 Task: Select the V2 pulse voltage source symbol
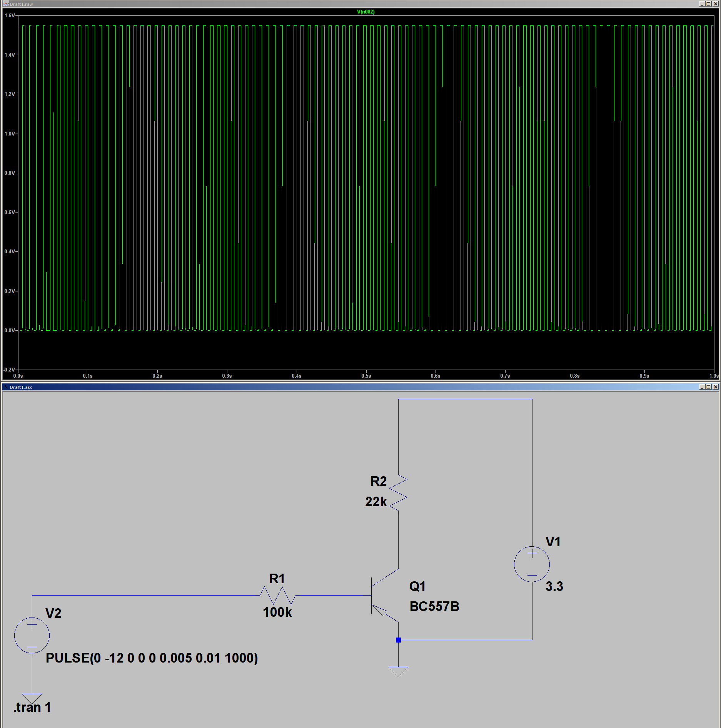click(32, 635)
